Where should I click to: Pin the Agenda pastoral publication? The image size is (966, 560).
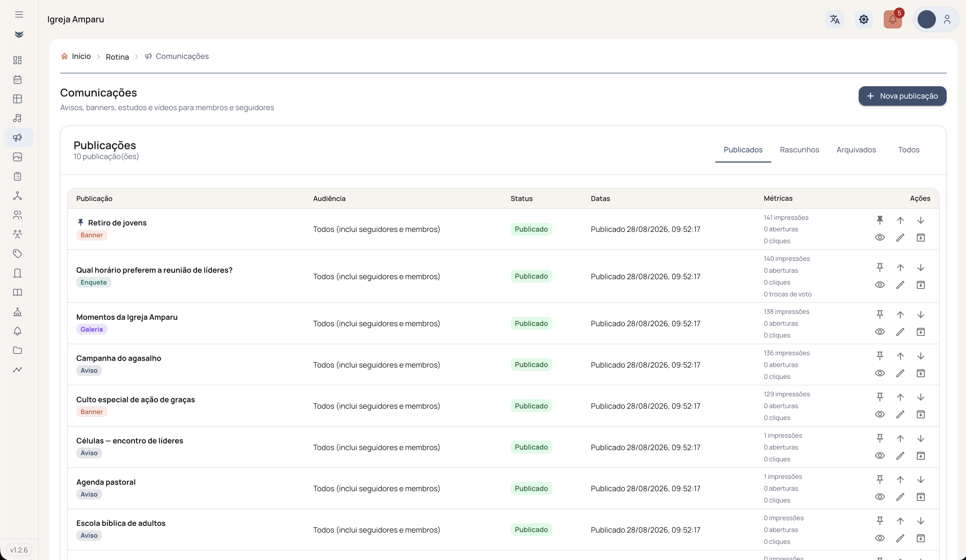click(880, 480)
